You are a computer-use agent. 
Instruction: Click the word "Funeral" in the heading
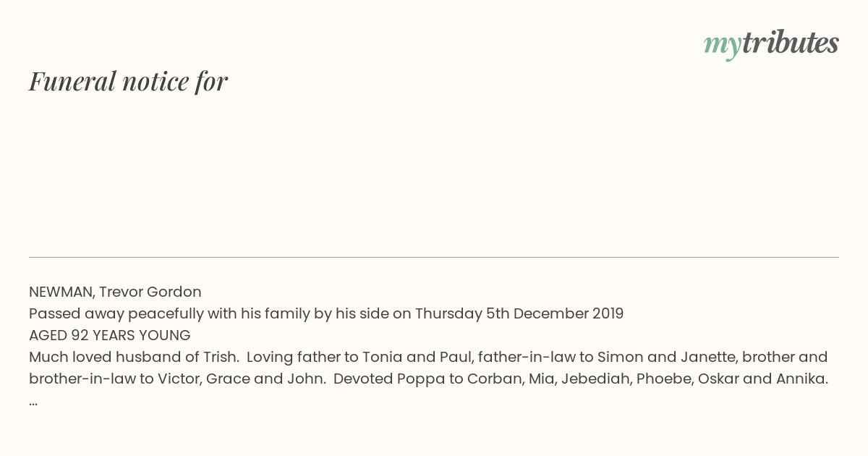click(72, 81)
